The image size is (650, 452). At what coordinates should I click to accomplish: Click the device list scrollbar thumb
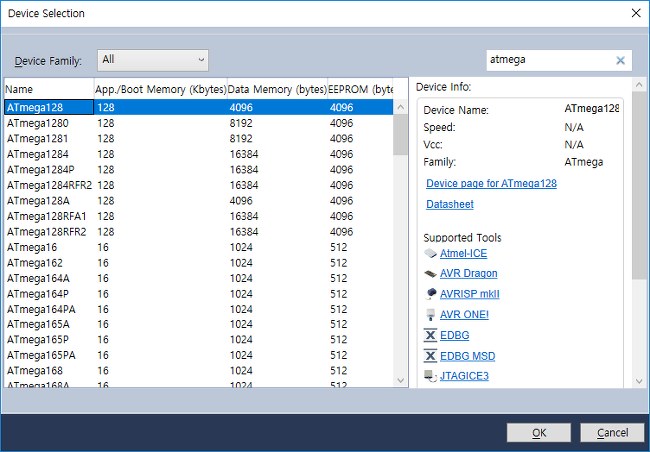pos(400,134)
